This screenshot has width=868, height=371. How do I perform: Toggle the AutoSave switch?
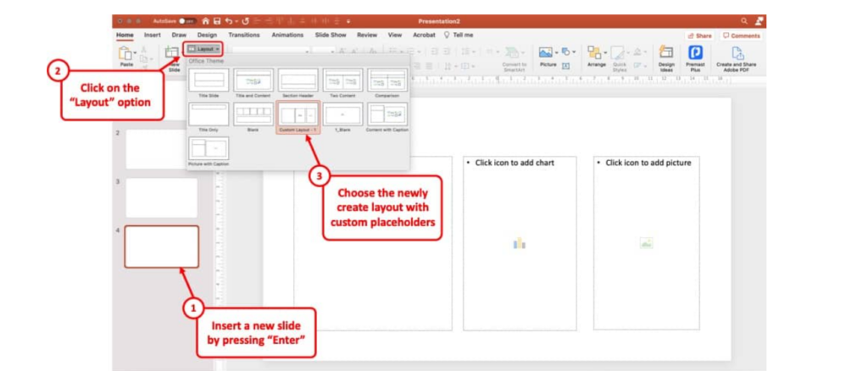pos(186,20)
